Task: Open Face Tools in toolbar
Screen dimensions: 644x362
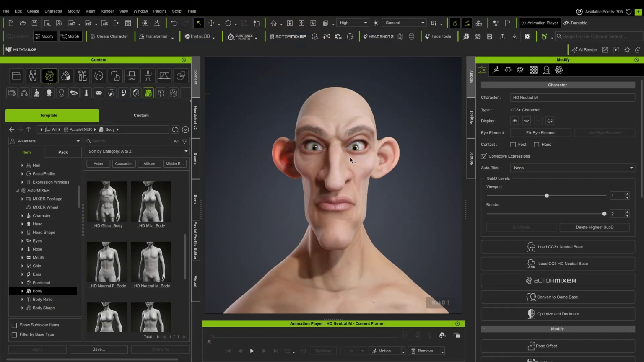Action: click(x=438, y=36)
